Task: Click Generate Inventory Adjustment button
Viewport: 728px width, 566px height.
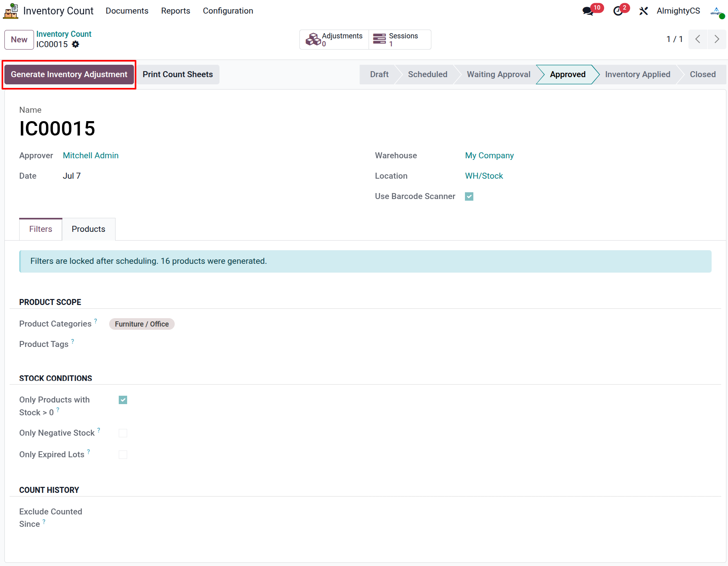Action: click(x=69, y=74)
